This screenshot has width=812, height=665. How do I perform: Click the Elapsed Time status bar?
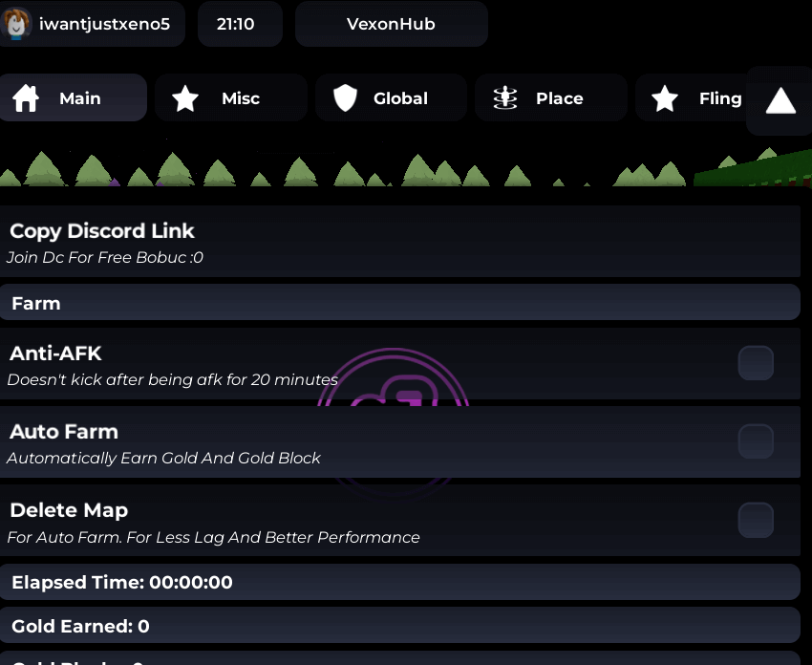point(399,582)
